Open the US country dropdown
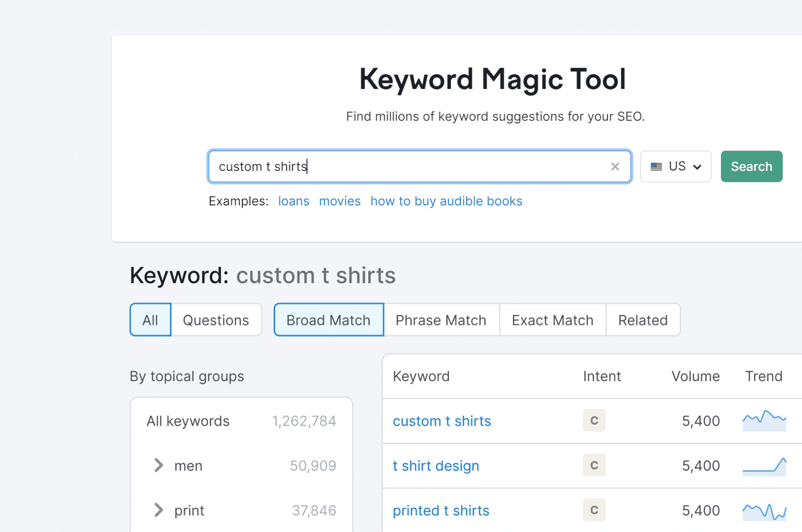Image resolution: width=802 pixels, height=532 pixels. 675,167
